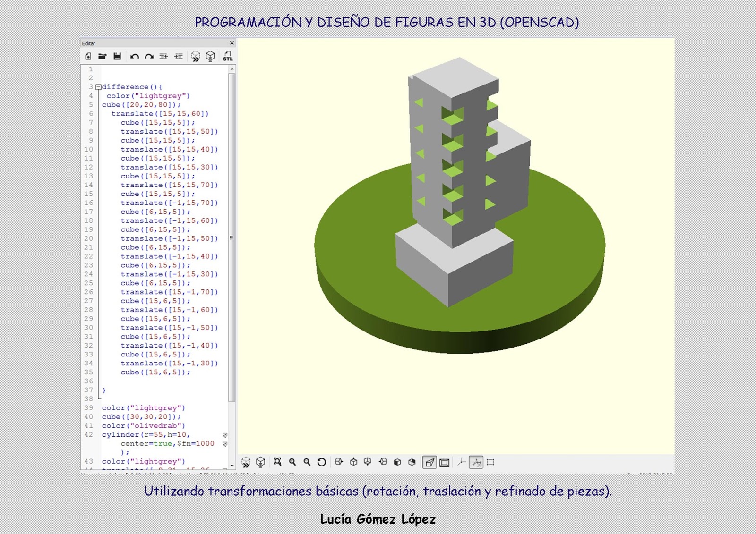Screen dimensions: 756x534
Task: Export the model to STL format
Action: tap(228, 56)
